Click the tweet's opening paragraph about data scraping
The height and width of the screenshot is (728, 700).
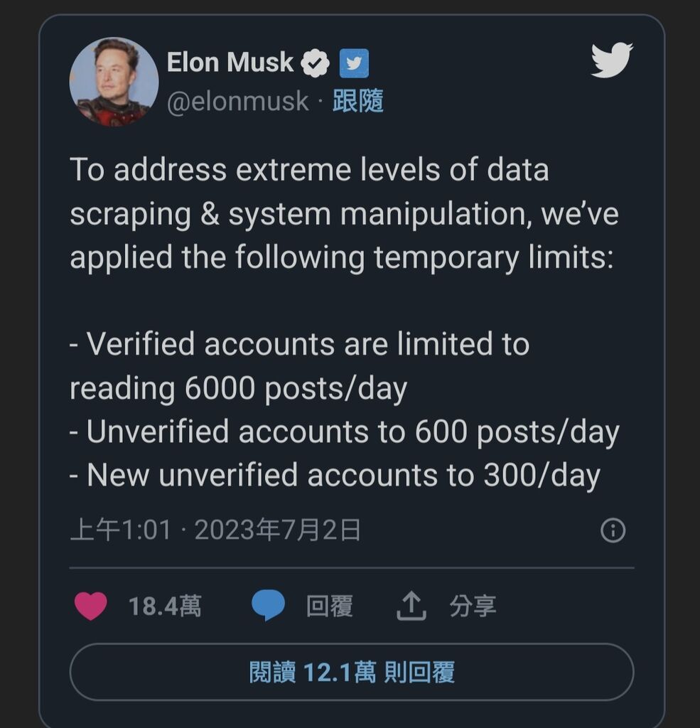pyautogui.click(x=344, y=214)
